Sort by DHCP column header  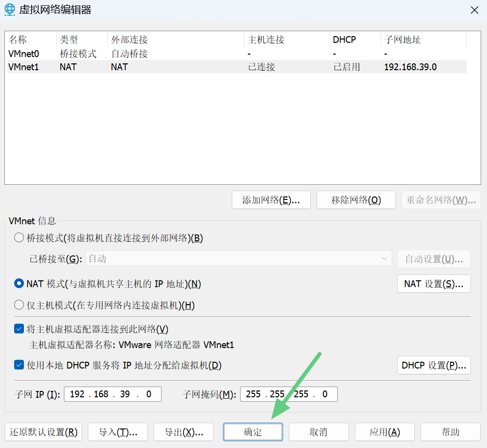tap(355, 39)
